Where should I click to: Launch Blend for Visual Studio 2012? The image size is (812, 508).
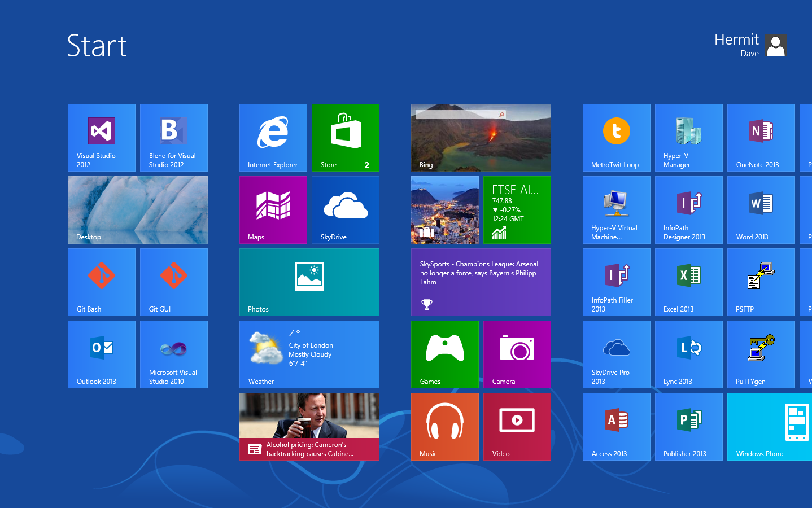pos(174,138)
